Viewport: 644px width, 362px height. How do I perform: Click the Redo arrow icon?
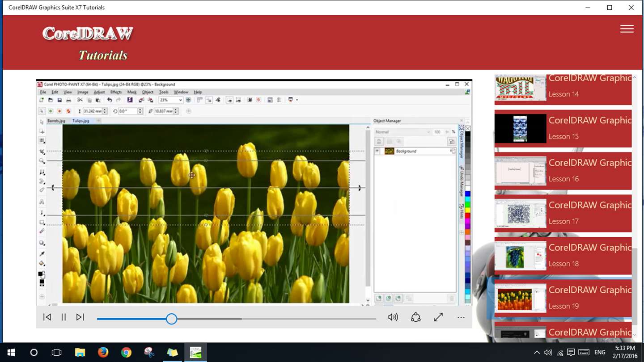point(119,100)
